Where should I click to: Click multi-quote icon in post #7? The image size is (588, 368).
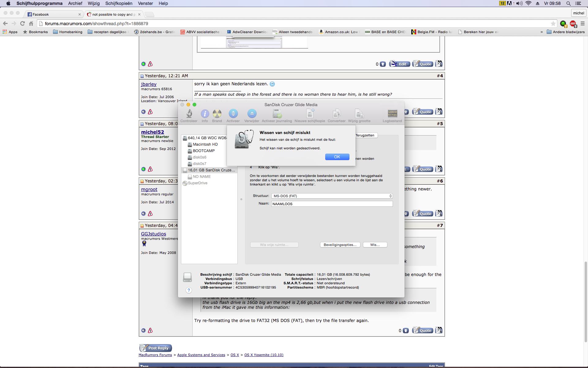point(439,330)
